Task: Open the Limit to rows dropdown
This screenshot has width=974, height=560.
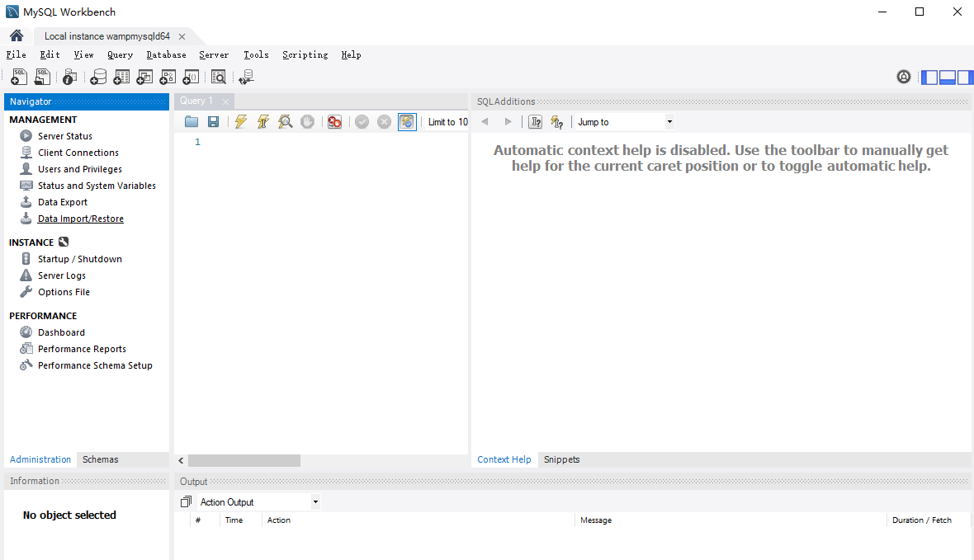Action: click(447, 122)
